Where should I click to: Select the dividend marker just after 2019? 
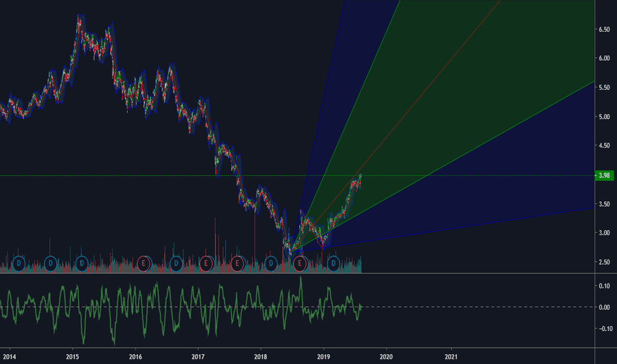[333, 263]
